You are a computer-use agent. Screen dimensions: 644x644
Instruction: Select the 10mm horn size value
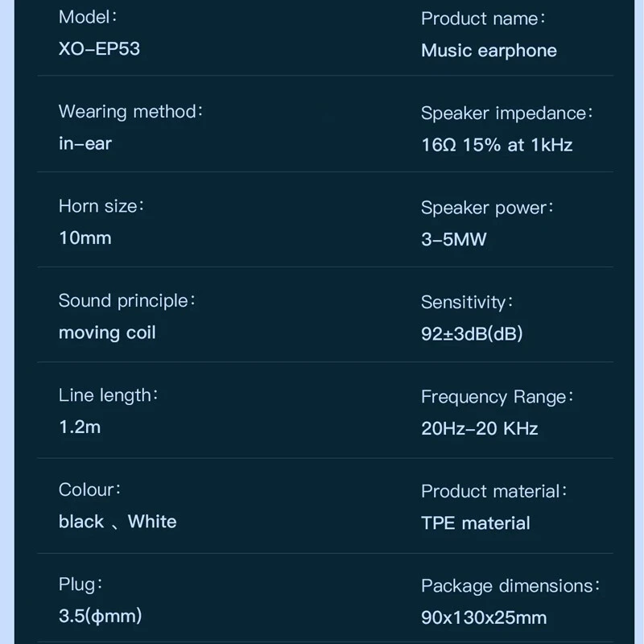85,238
